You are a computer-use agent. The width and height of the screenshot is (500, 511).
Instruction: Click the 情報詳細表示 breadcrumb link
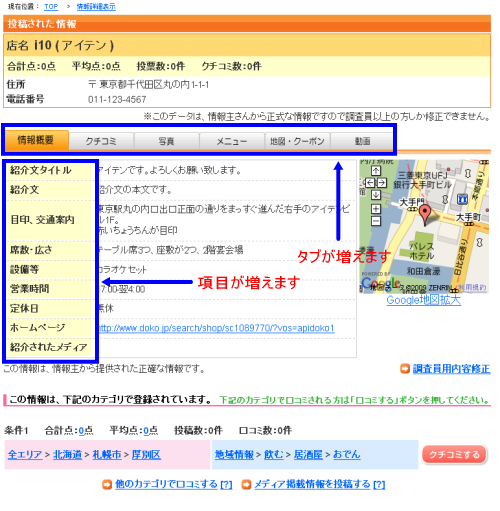point(96,7)
